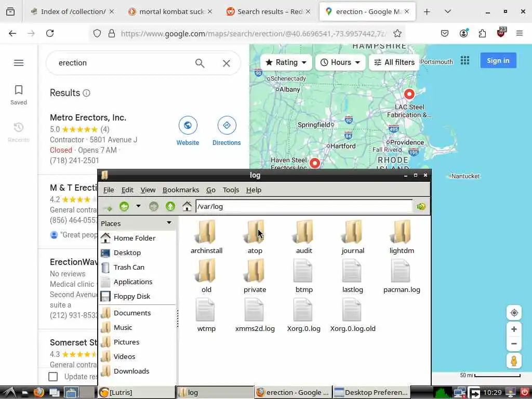532x399 pixels.
Task: Open the lightdm folder
Action: coord(402,237)
